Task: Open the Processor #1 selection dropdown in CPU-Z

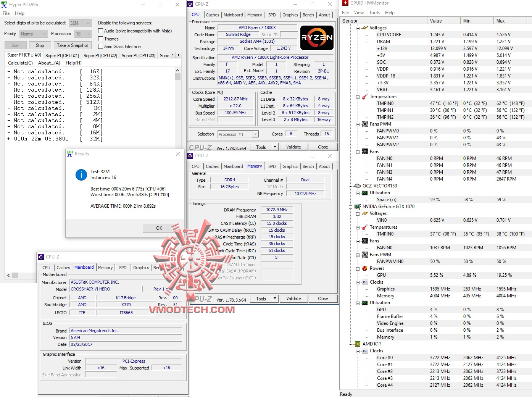Action: (x=255, y=134)
